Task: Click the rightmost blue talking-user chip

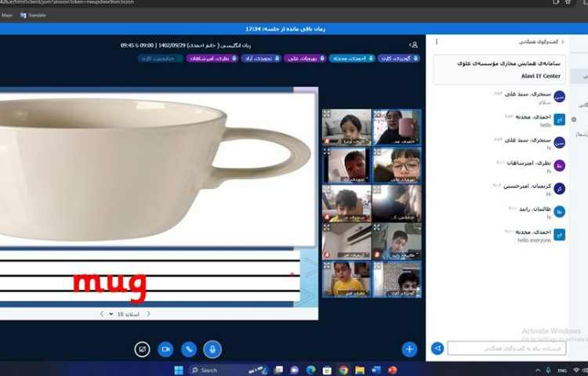Action: tap(398, 59)
